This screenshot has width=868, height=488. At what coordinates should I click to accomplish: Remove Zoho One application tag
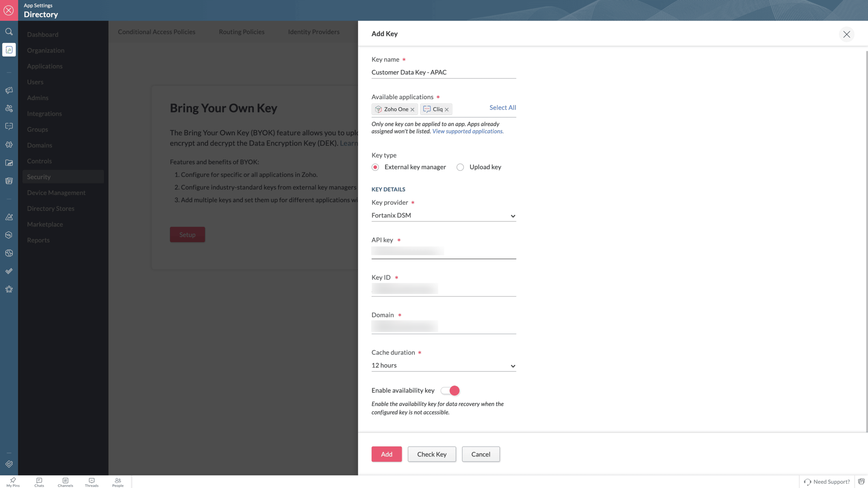412,109
